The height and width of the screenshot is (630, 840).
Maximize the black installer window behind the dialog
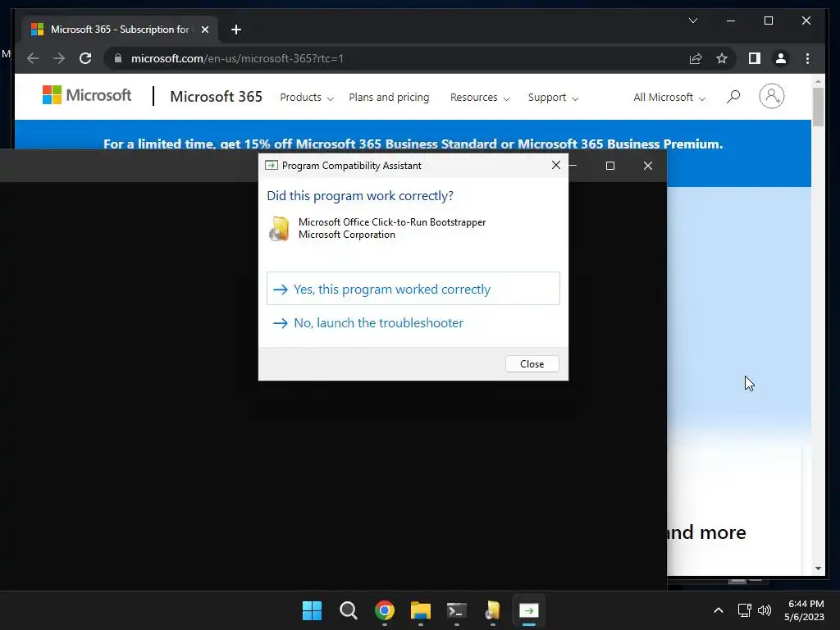(x=610, y=166)
